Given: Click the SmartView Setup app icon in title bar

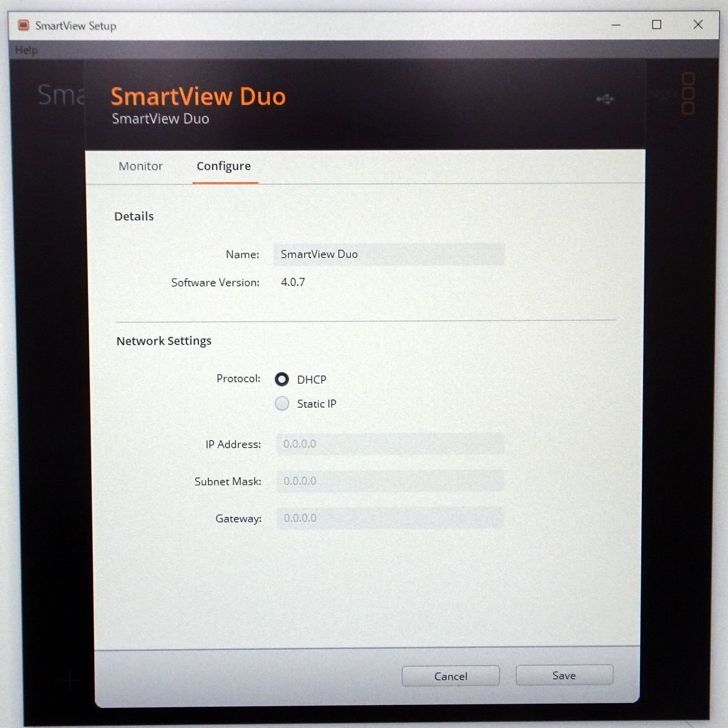Looking at the screenshot, I should (x=24, y=25).
